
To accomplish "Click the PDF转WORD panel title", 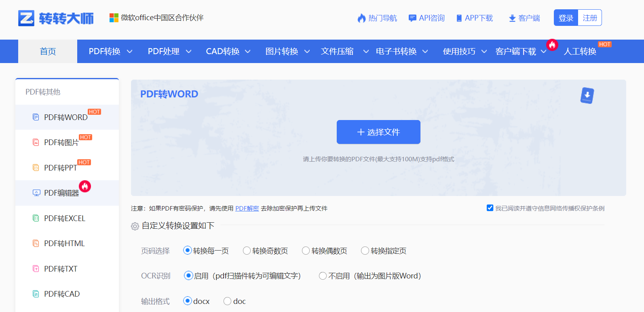I will tap(169, 94).
